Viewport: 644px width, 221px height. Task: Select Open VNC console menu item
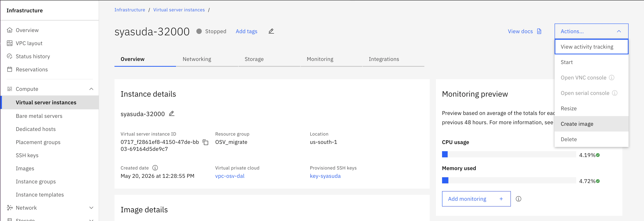click(x=591, y=78)
